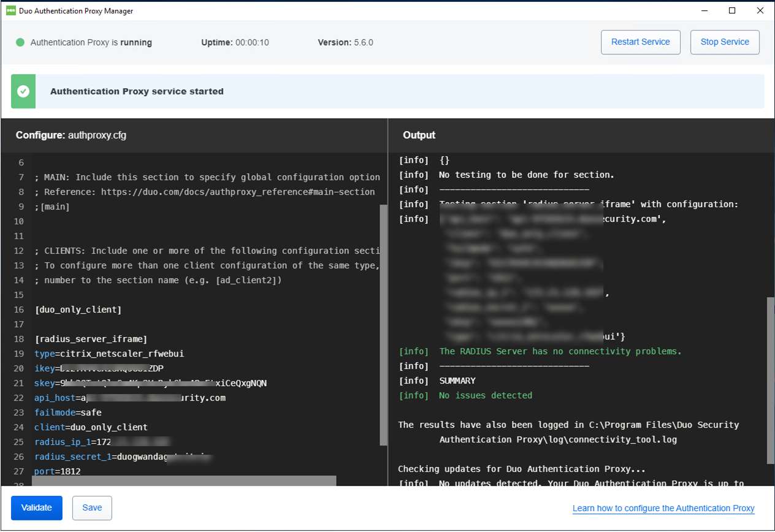The height and width of the screenshot is (532, 775).
Task: Click the client=duo_only_client line
Action: tap(91, 427)
